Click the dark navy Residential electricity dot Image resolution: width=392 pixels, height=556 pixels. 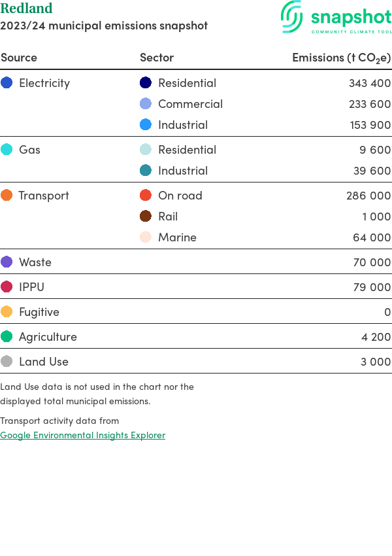pos(146,83)
